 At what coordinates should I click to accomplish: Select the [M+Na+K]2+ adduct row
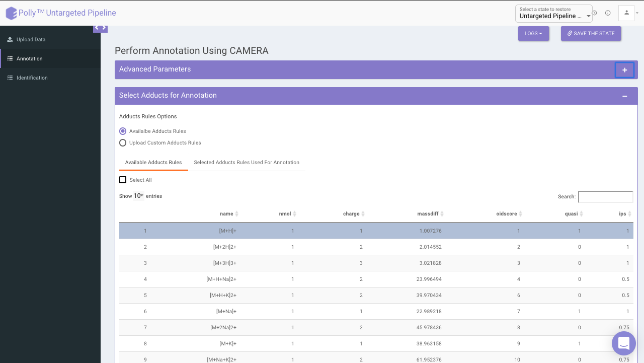tap(376, 357)
